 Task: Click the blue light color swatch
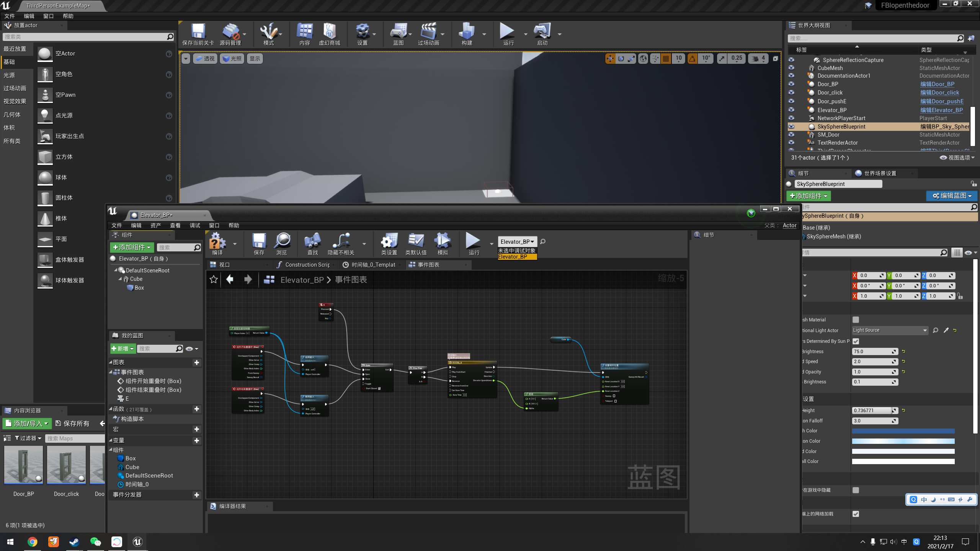[903, 430]
